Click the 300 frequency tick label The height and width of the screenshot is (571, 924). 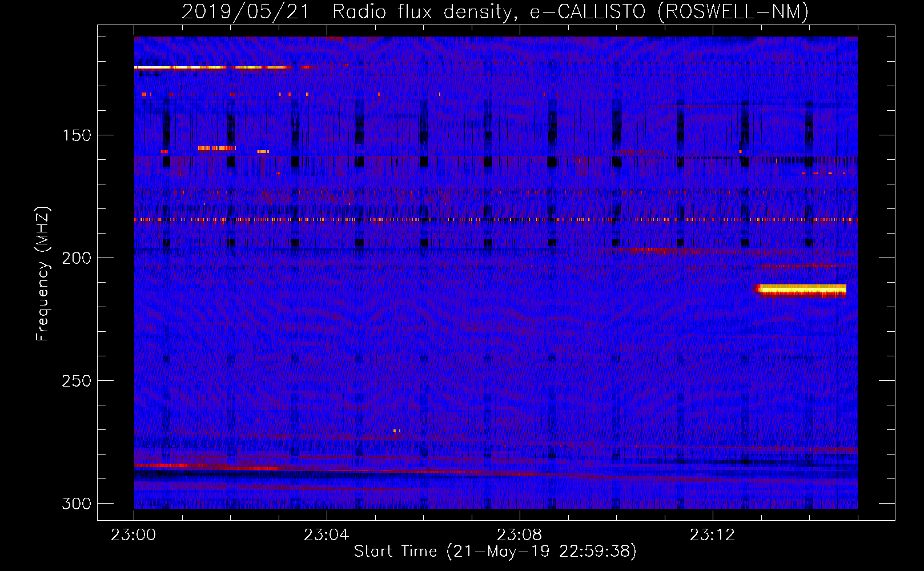point(77,504)
